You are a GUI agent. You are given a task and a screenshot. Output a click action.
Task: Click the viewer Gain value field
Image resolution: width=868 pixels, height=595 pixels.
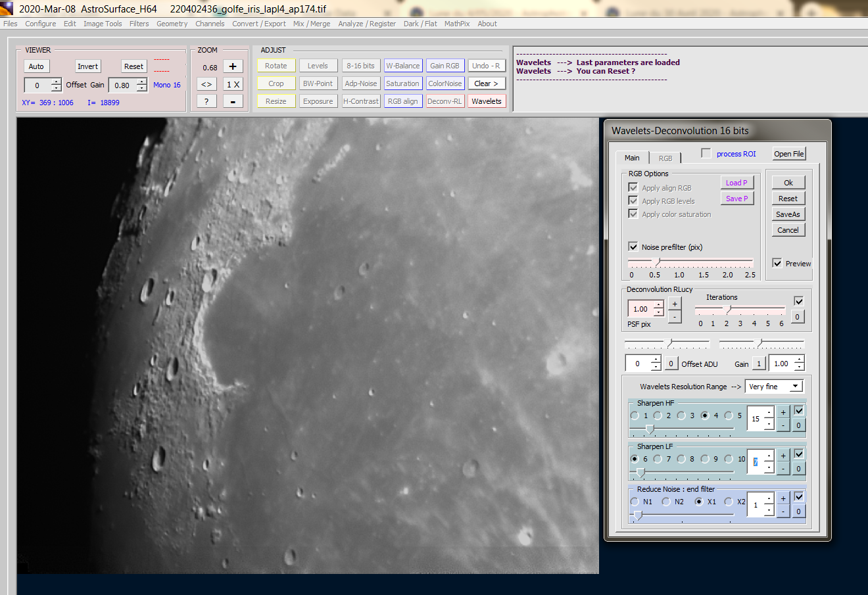tap(123, 85)
